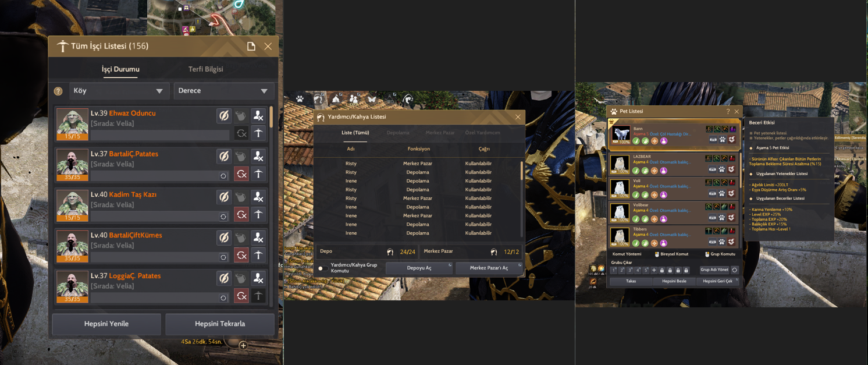Click pickaxe icon for BartaliÇ.Patates
868x365 pixels.
tap(258, 174)
